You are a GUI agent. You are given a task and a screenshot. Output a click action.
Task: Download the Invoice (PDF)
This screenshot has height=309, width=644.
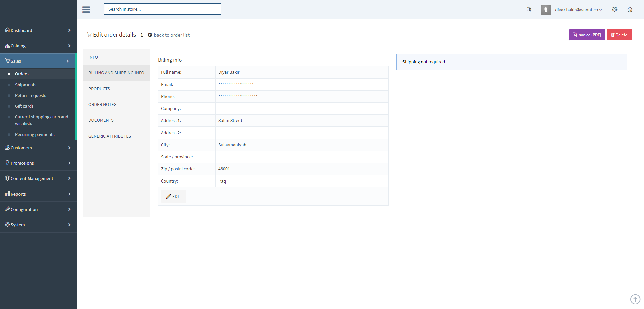click(586, 35)
